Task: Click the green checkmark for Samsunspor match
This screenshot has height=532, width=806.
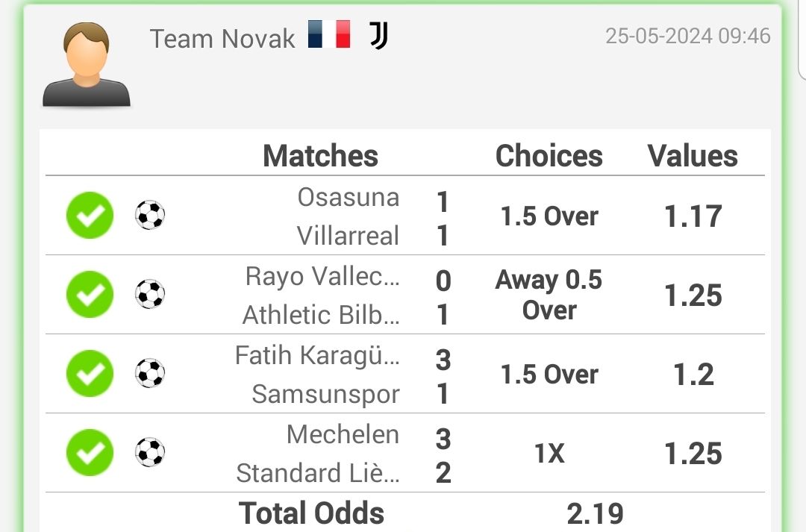Action: [x=90, y=374]
